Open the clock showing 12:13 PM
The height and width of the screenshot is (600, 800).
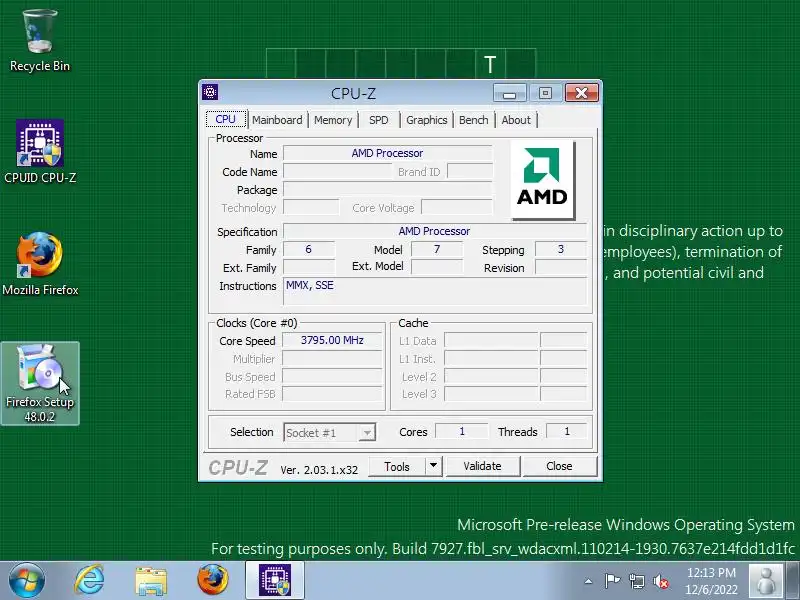coord(711,581)
